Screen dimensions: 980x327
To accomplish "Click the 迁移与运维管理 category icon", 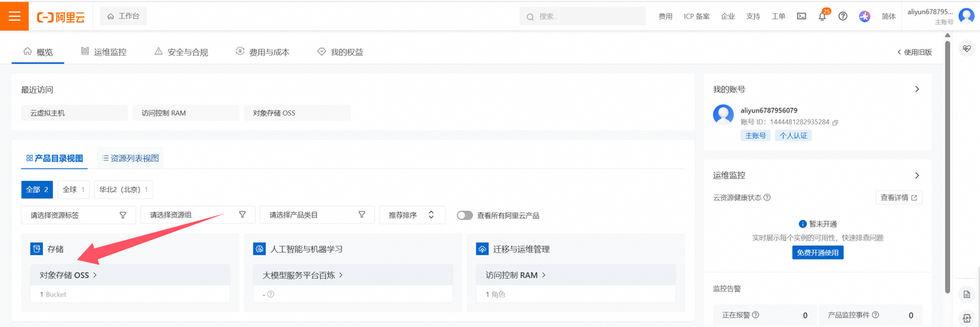I will [482, 249].
